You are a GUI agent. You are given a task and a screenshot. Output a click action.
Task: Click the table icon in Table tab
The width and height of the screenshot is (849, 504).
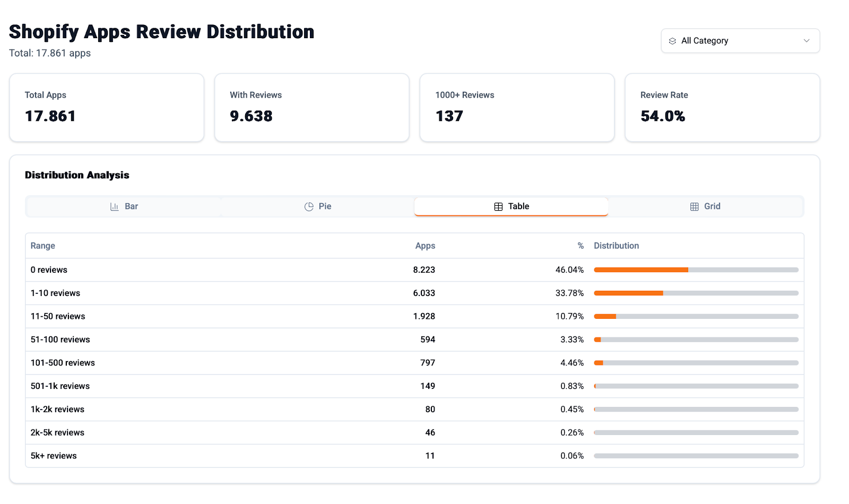pos(498,207)
